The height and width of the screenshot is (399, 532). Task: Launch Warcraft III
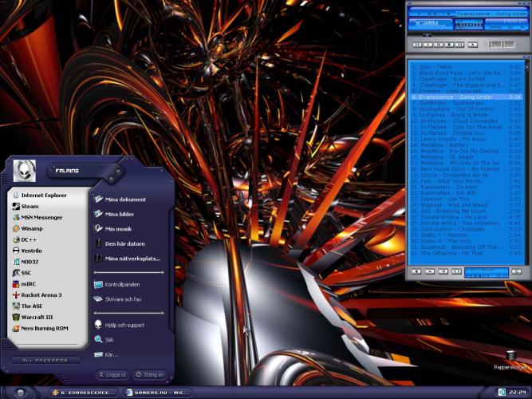37,317
